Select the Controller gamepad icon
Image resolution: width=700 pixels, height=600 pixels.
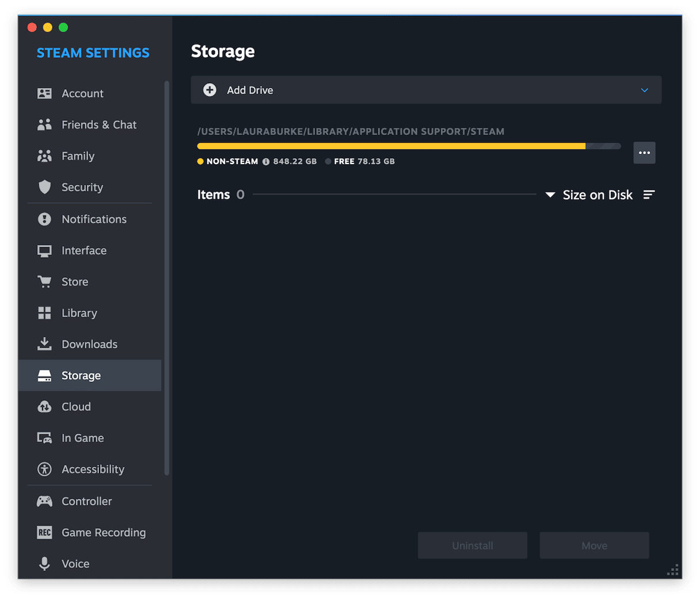coord(44,501)
